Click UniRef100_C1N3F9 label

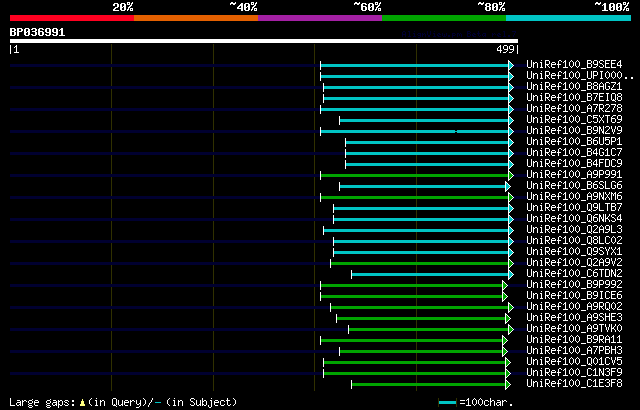pyautogui.click(x=574, y=373)
